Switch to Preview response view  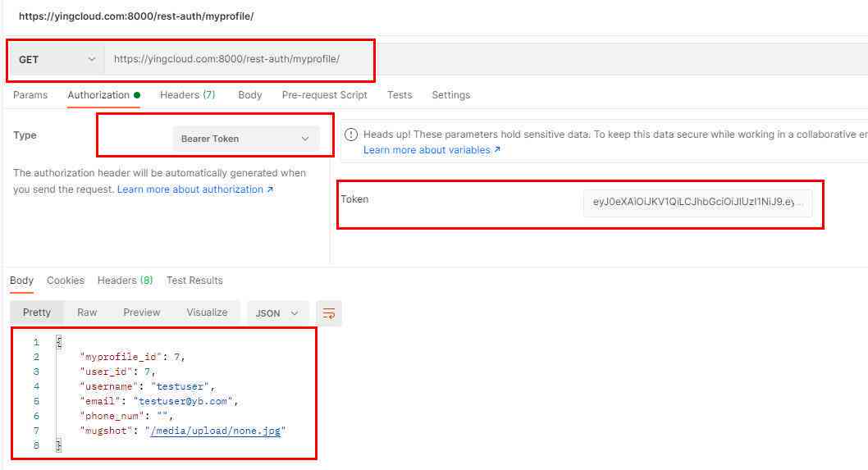(x=142, y=313)
